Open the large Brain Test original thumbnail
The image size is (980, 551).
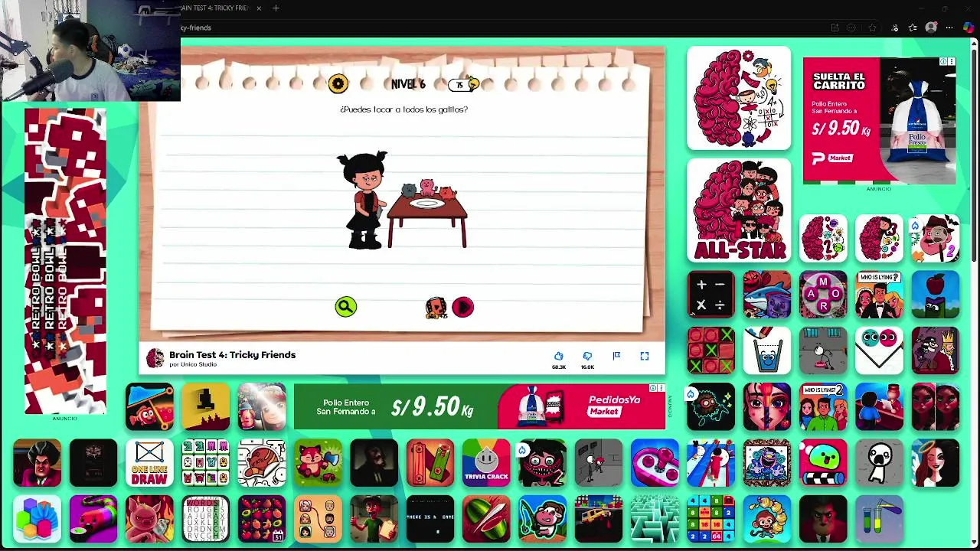739,98
